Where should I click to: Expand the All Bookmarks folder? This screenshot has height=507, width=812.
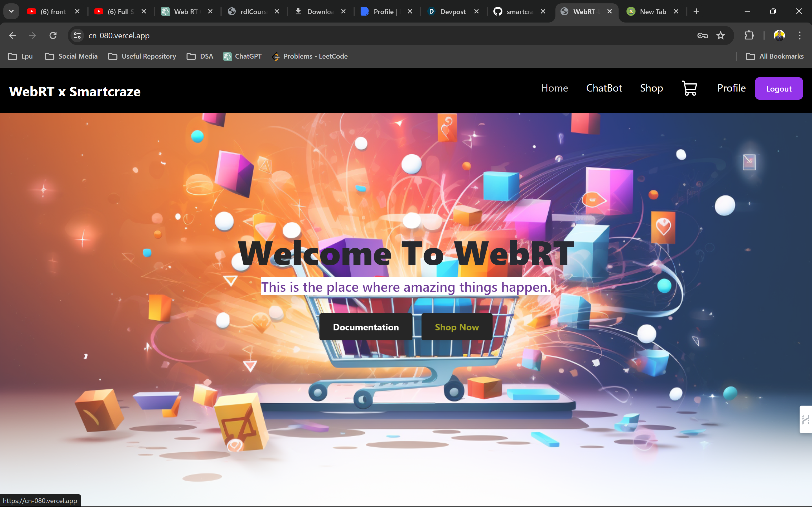[x=775, y=56]
